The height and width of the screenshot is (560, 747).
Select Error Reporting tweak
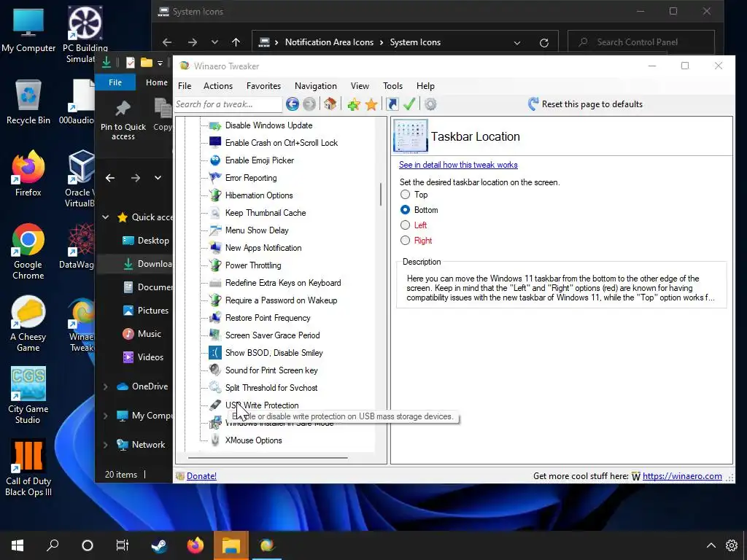[251, 178]
